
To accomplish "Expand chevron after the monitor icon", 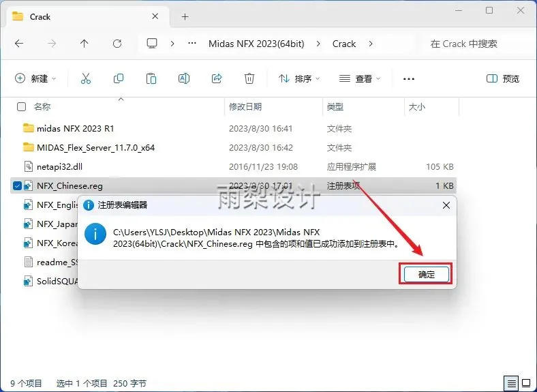I will coord(172,44).
